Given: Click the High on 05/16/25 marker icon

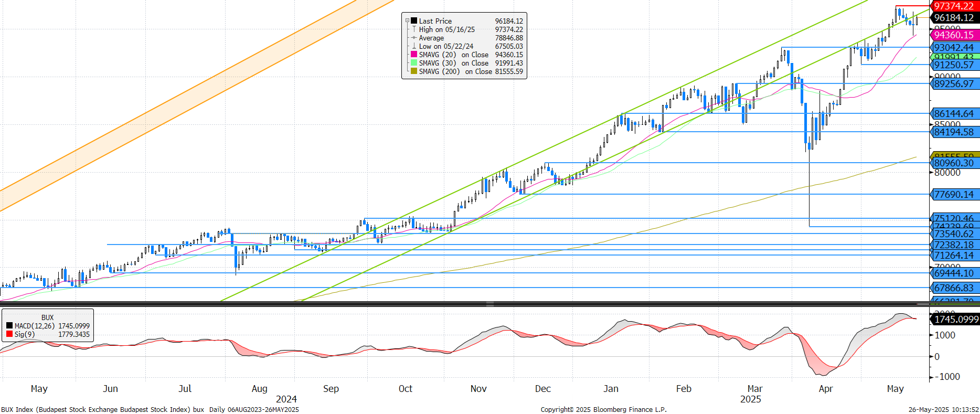Looking at the screenshot, I should [414, 29].
